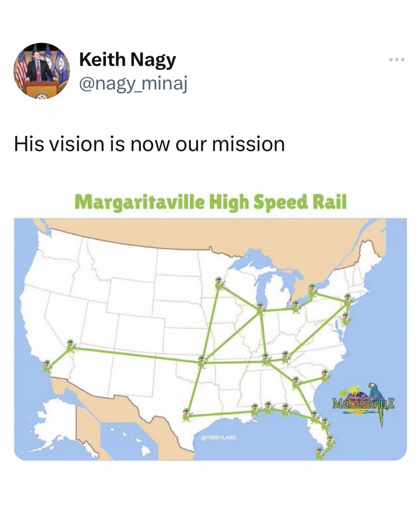Screen dimensions: 420x525
Task: Select the southernmost Florida parrot marker
Action: point(320,453)
